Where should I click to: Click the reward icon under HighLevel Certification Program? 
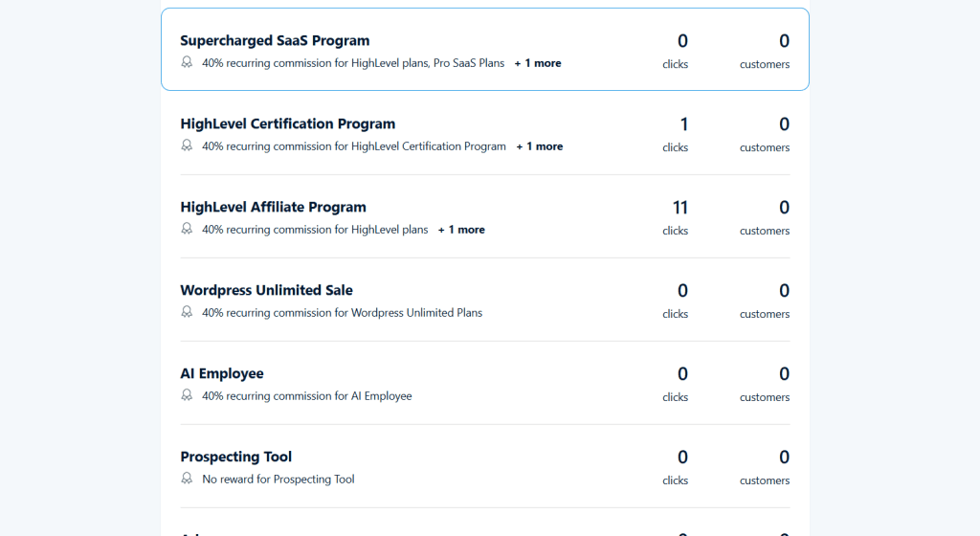pos(187,145)
